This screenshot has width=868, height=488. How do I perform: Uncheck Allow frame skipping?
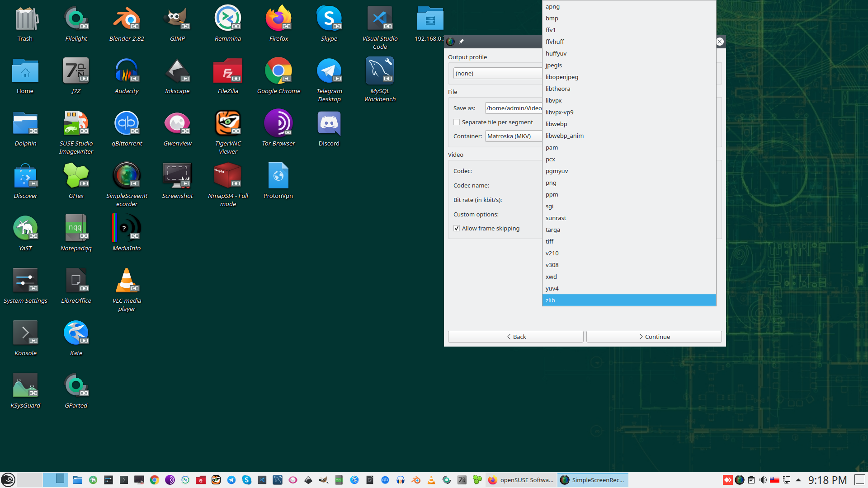click(457, 229)
